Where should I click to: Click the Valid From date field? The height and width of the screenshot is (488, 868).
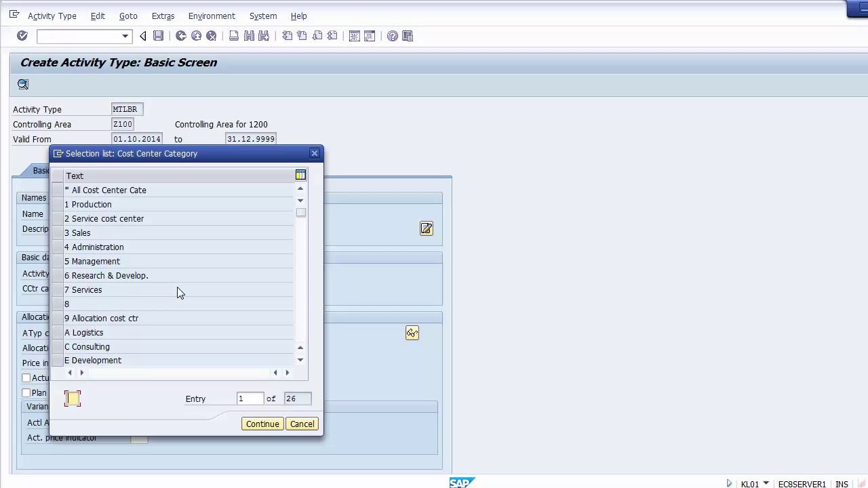pos(137,139)
